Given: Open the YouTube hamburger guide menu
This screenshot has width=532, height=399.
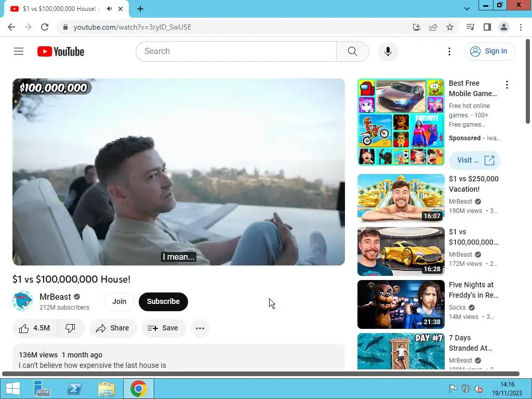Looking at the screenshot, I should [x=19, y=51].
